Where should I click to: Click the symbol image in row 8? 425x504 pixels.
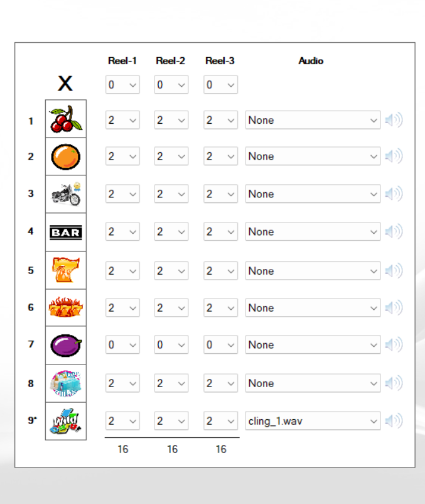coord(66,383)
